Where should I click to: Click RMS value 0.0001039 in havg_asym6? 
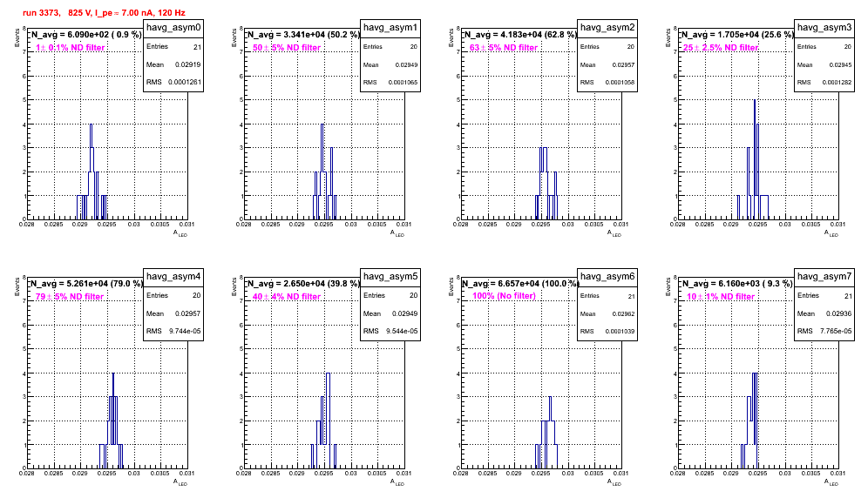point(620,332)
